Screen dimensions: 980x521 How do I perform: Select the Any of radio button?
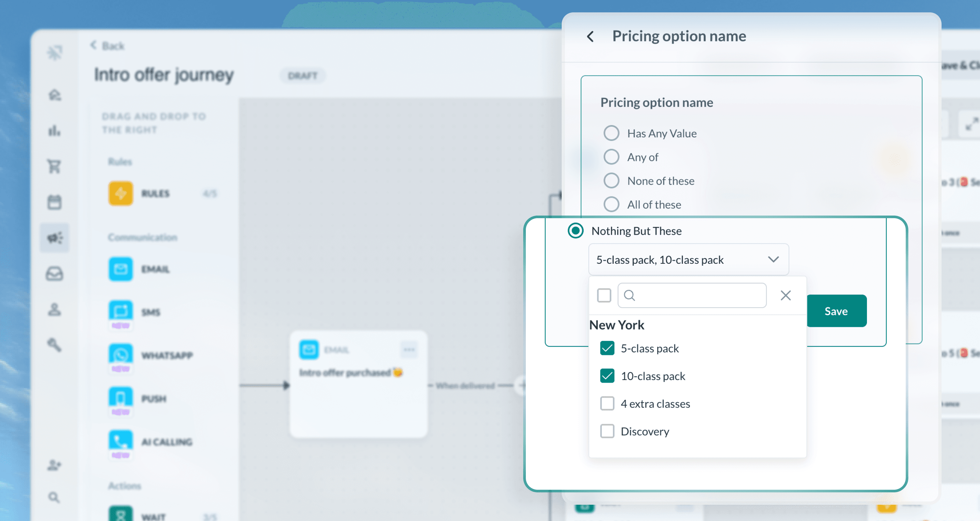click(x=611, y=157)
